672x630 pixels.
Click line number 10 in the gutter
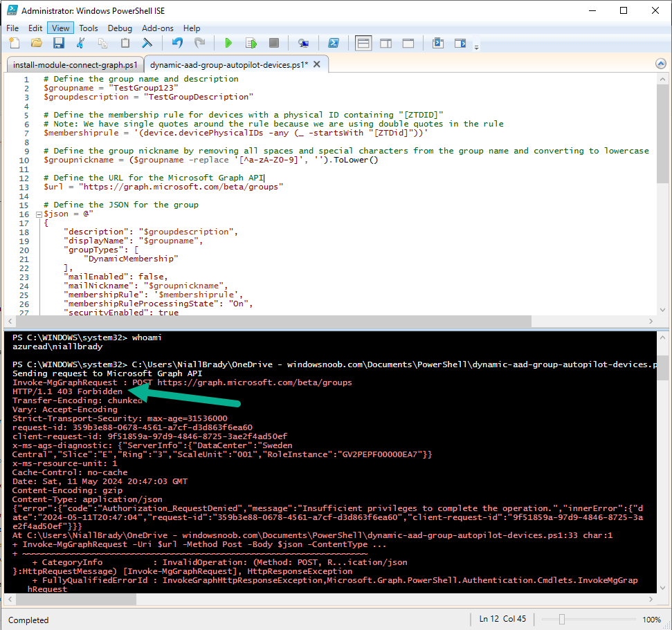[24, 160]
